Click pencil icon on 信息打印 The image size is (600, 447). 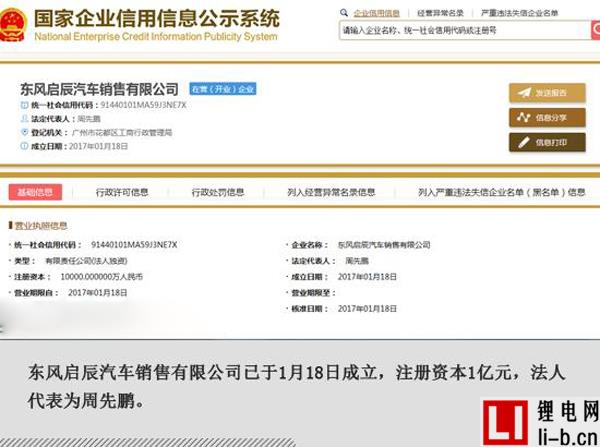point(523,143)
